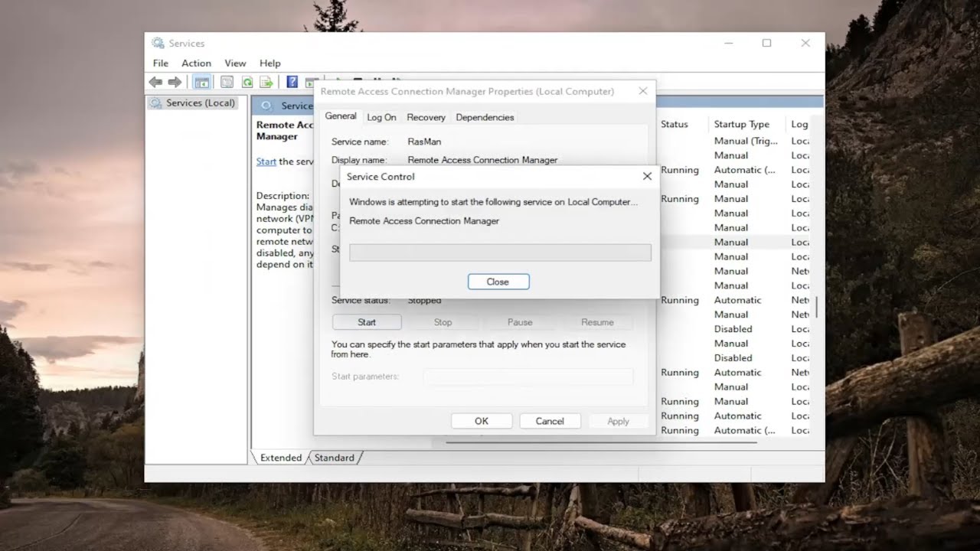Click Apply in Properties dialog
Image resolution: width=980 pixels, height=551 pixels.
coord(618,421)
